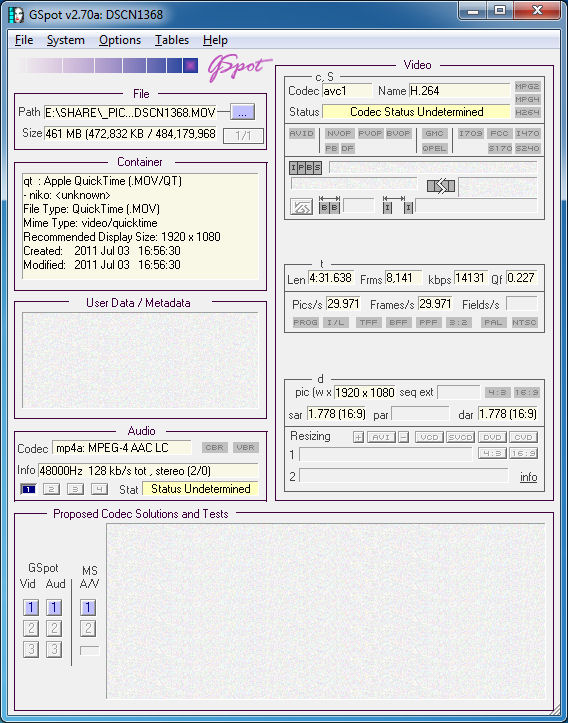Click the 3:2 pulldown indicator

(x=458, y=322)
